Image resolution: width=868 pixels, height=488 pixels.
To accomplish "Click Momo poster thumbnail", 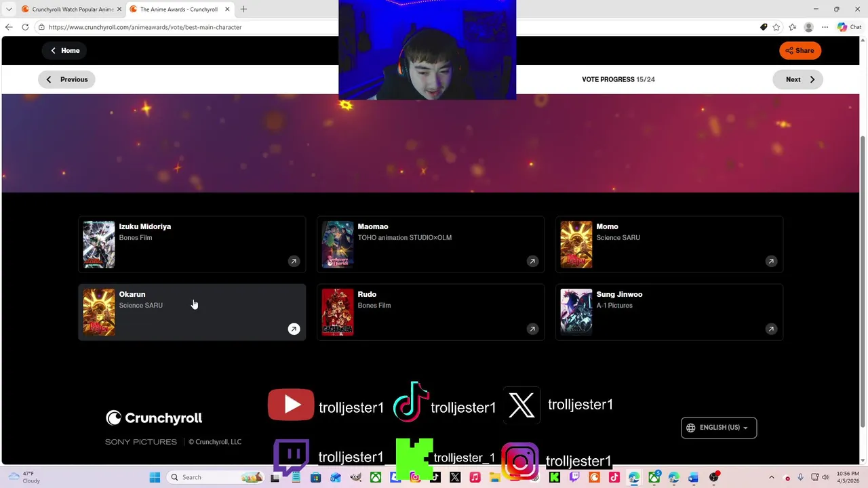I will 576,244.
